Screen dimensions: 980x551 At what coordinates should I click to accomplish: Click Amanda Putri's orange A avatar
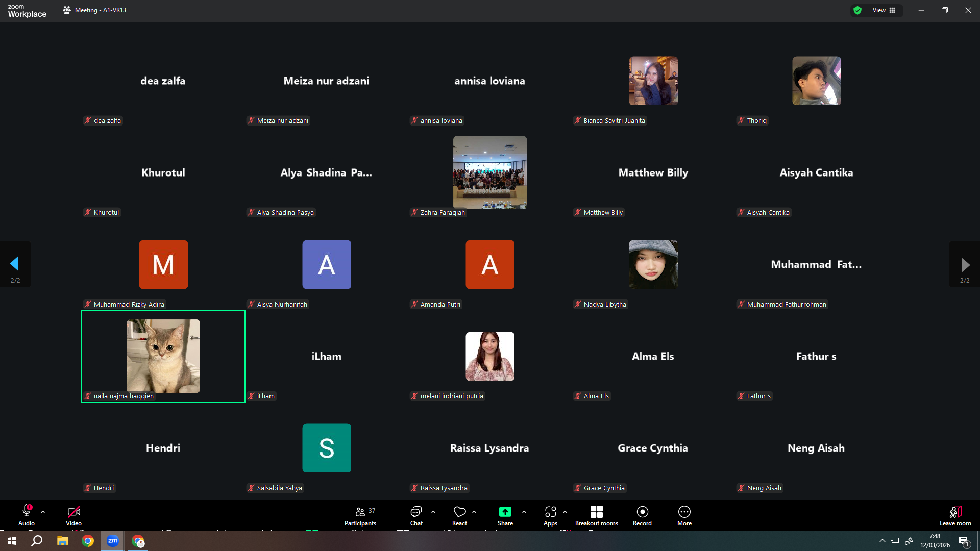coord(490,264)
